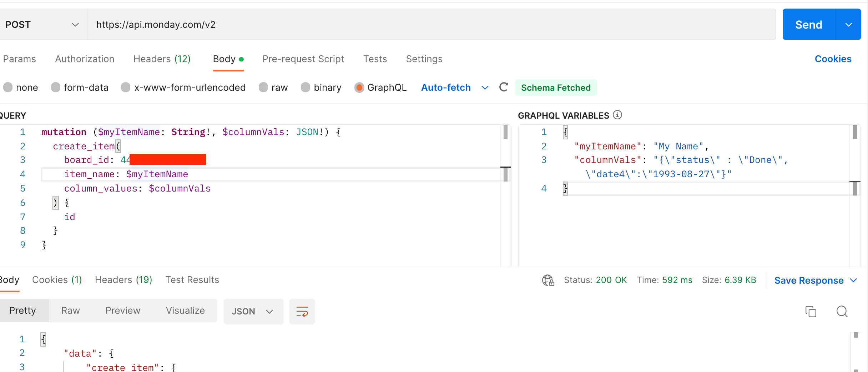
Task: Select the binary body type
Action: point(306,88)
